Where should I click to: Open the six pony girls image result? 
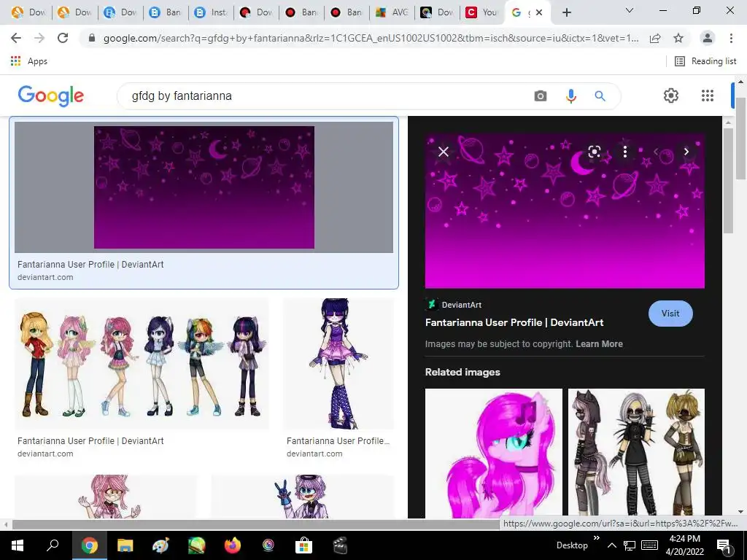[x=142, y=364]
